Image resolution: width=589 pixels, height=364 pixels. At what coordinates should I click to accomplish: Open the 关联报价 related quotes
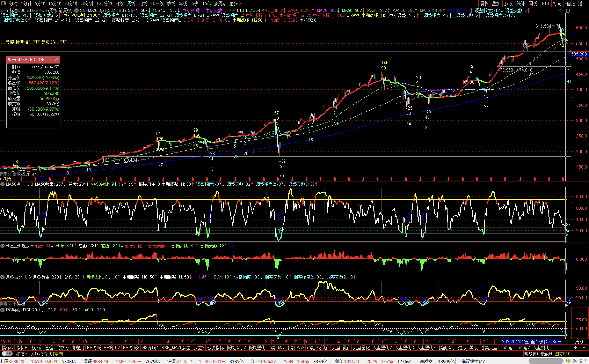tap(39, 354)
